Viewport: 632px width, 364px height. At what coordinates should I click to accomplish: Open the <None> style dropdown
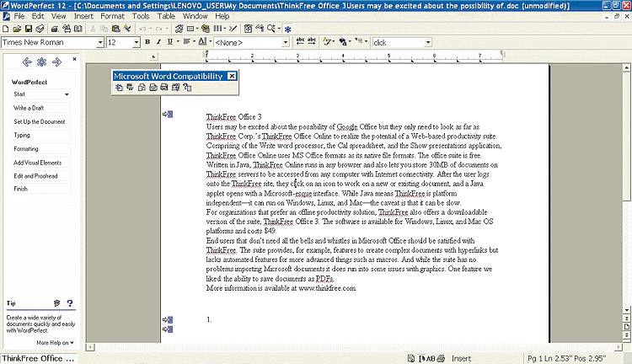tap(286, 43)
